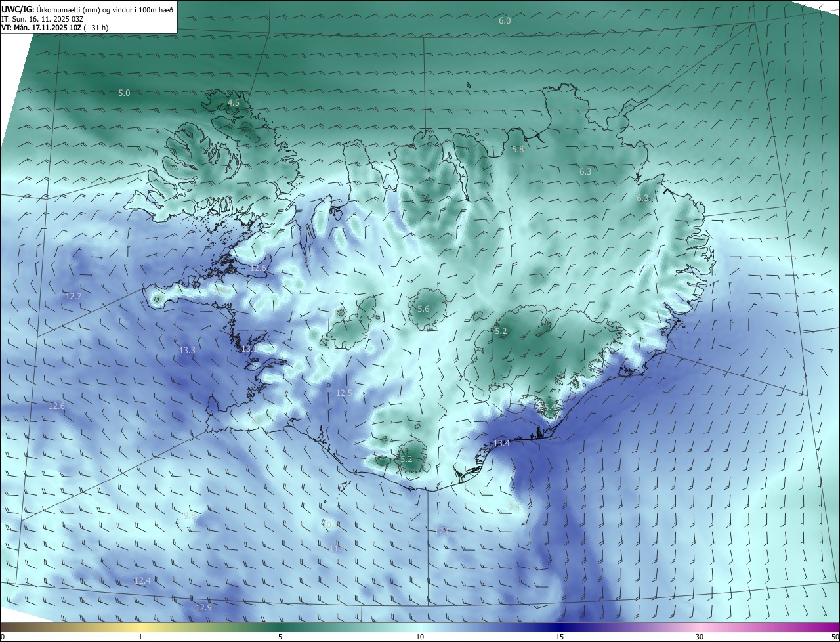Viewport: 840px width, 642px height.
Task: Click the 5 tick on the colour scale
Action: [280, 637]
